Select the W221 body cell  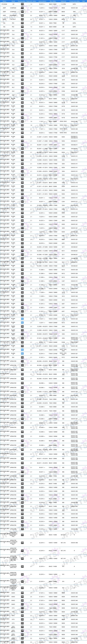pos(63,346)
